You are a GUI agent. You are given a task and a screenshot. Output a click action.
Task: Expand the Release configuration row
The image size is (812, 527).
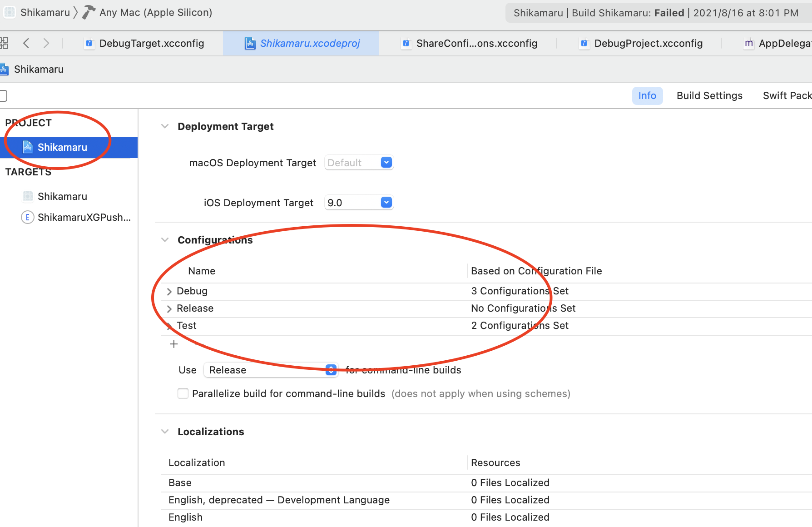click(169, 308)
